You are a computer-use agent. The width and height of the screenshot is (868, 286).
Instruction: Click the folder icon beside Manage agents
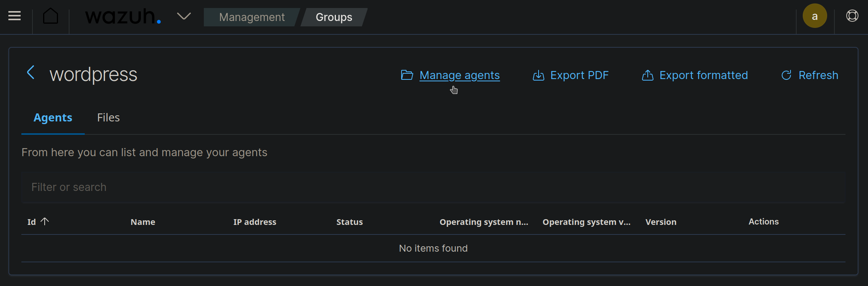[x=407, y=75]
